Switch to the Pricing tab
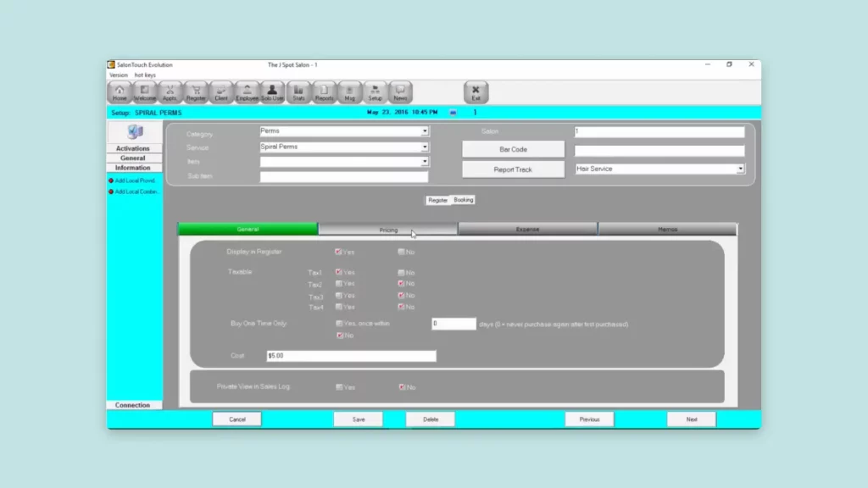 (388, 229)
